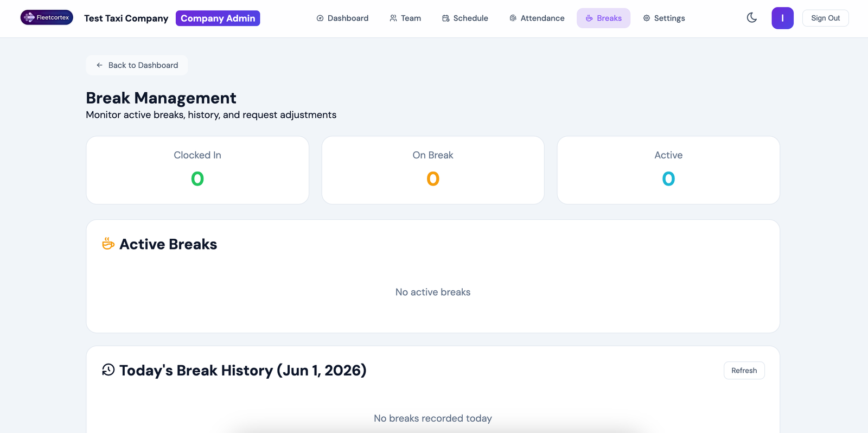The image size is (868, 433).
Task: Open the Attendance tab
Action: tap(537, 18)
